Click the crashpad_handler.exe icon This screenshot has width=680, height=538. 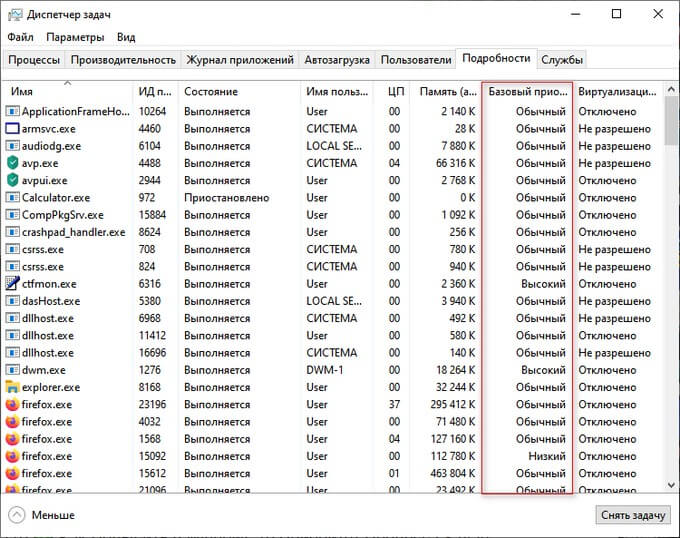(x=12, y=232)
